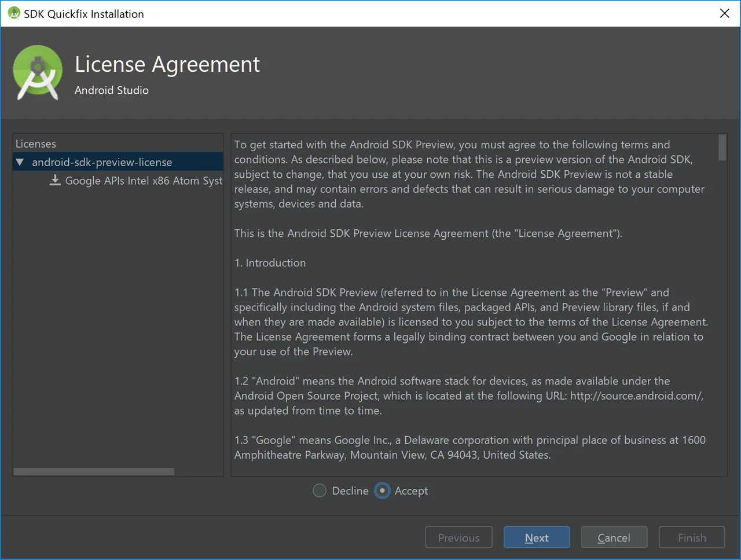The height and width of the screenshot is (560, 741).
Task: Close the SDK Quickfix Installation dialog
Action: coord(724,13)
